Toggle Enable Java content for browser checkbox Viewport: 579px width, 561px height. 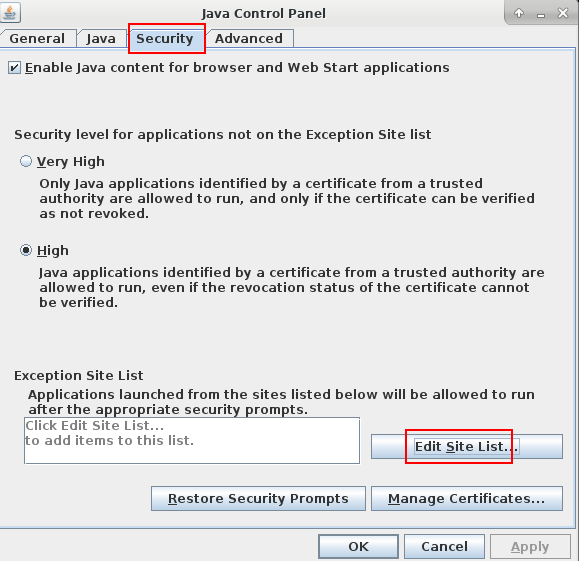click(14, 68)
